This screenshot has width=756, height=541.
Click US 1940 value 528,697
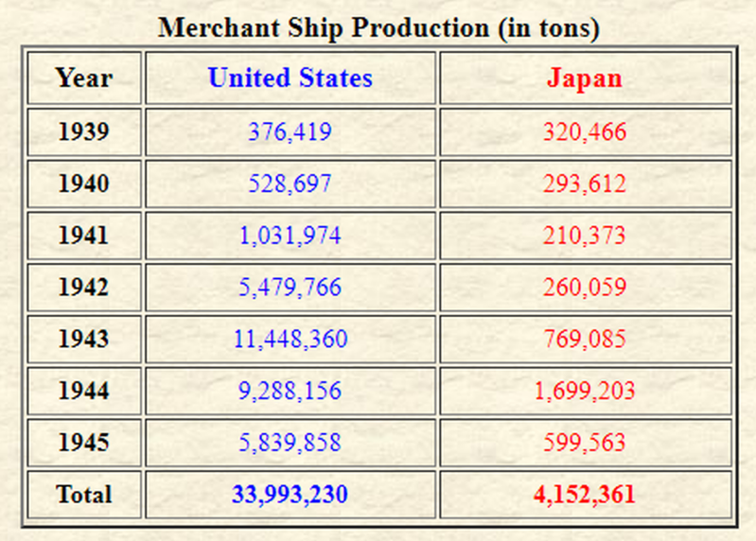tap(290, 183)
